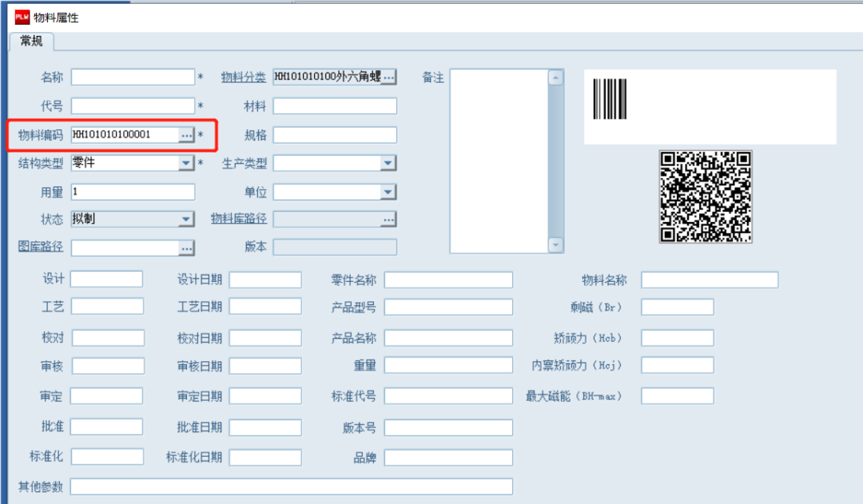
Task: Open the 结构类型 dropdown
Action: tap(186, 164)
